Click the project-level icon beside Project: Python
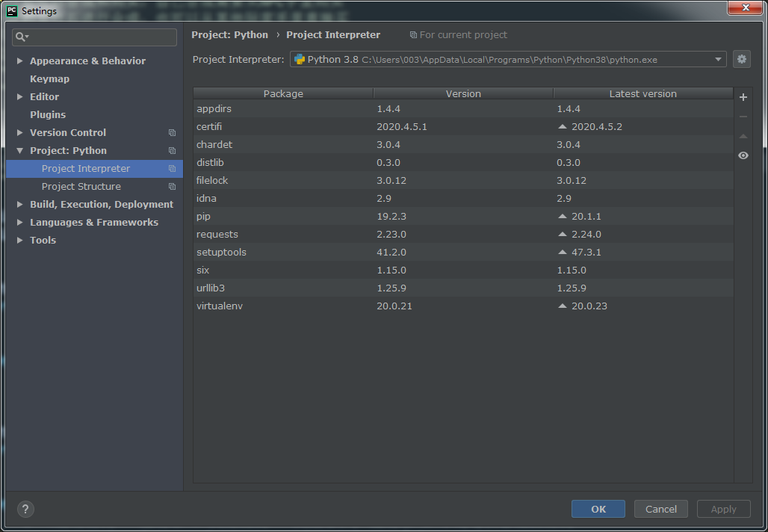 point(172,150)
